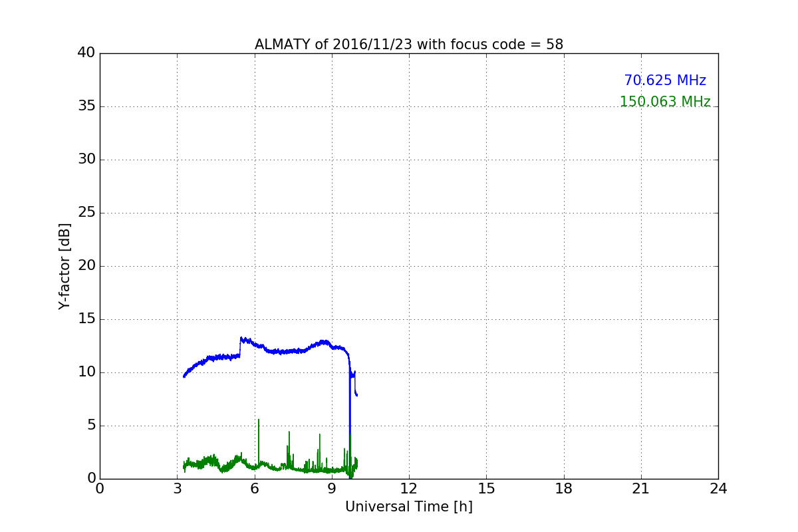The height and width of the screenshot is (532, 798).
Task: Select the blue 70.625 MHz legend label
Action: 665,80
